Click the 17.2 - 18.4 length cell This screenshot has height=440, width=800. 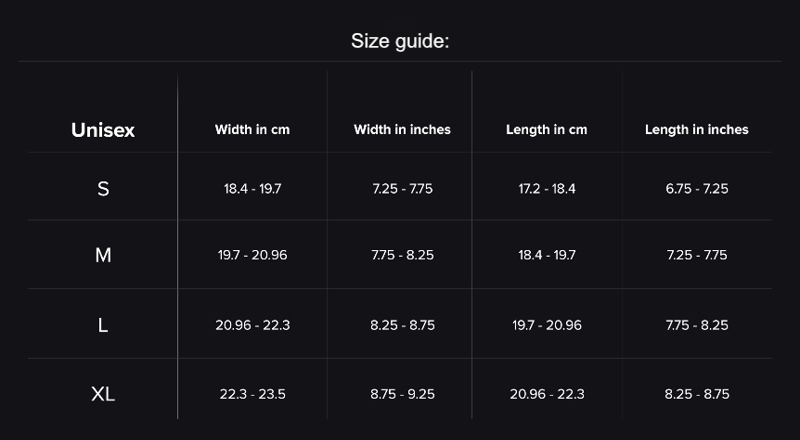click(546, 189)
